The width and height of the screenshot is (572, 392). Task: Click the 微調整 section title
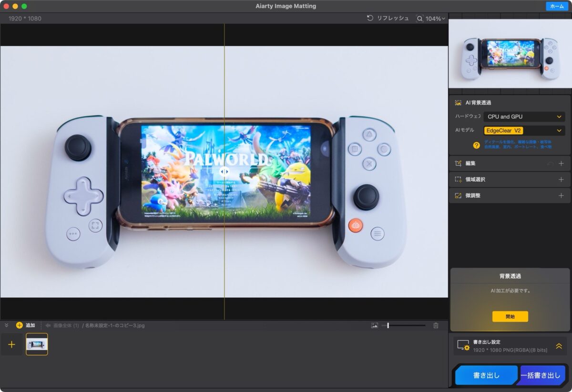pyautogui.click(x=473, y=195)
